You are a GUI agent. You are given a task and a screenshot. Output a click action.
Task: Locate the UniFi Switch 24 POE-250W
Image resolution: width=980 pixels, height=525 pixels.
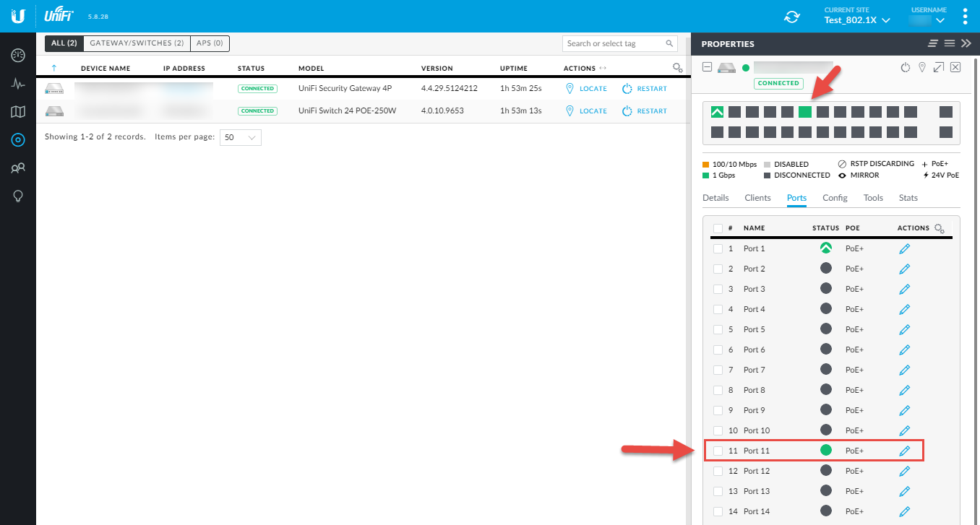click(x=586, y=110)
